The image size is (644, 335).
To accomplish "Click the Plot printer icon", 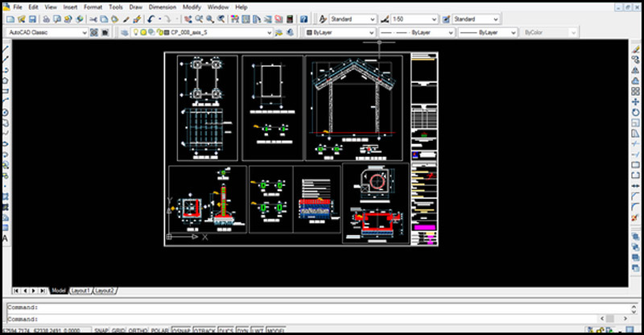I will point(46,19).
